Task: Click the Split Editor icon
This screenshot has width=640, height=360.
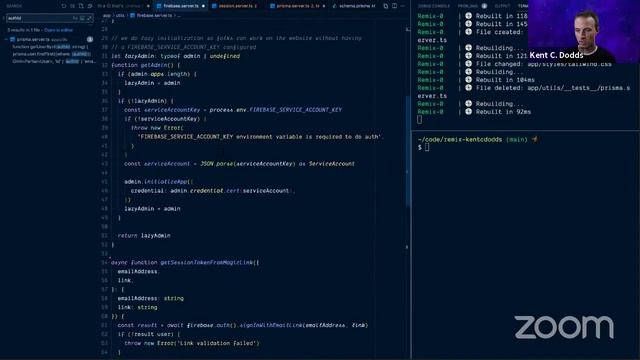Action: [x=394, y=6]
